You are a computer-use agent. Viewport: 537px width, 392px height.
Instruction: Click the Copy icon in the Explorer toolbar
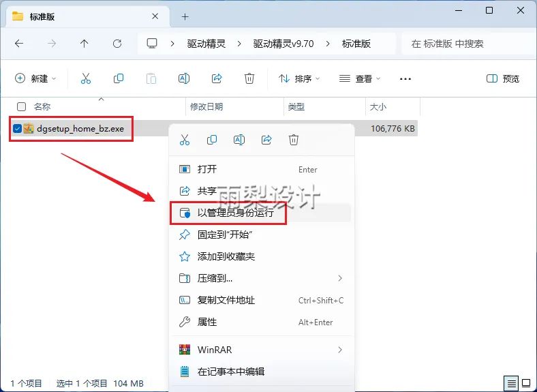119,79
